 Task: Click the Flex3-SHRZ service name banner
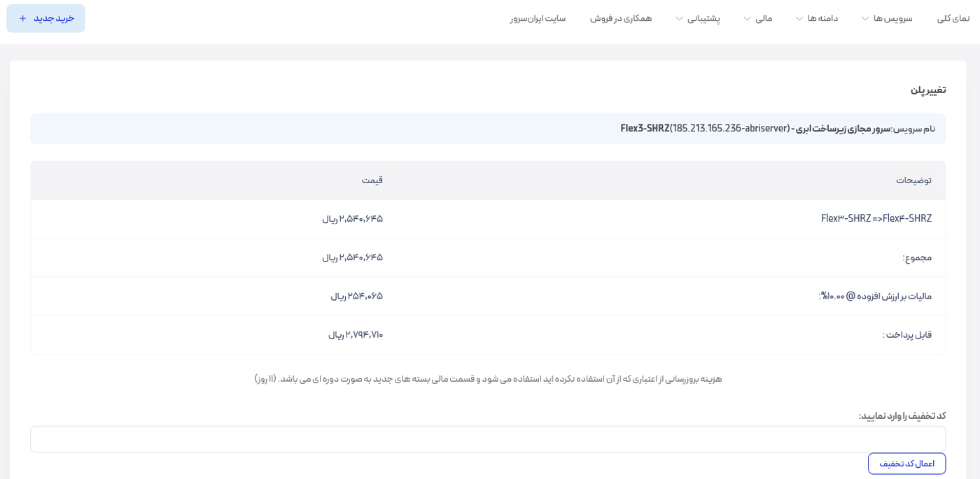coord(777,129)
